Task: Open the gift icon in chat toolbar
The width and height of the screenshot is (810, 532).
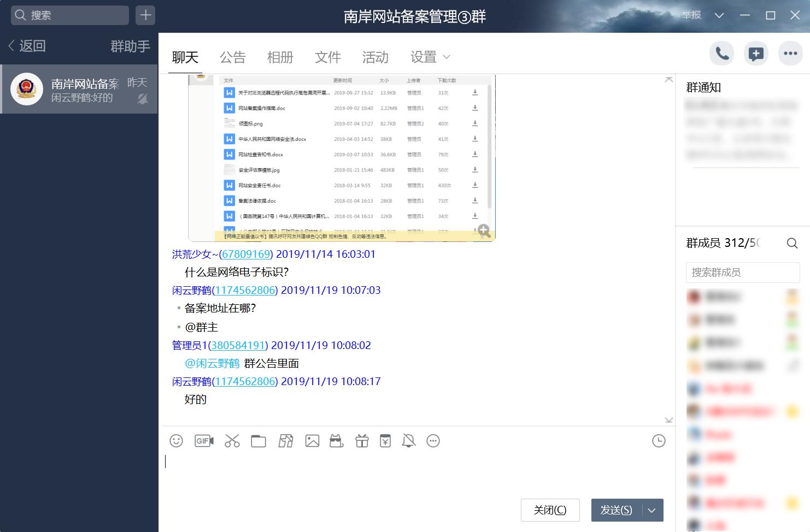Action: click(x=362, y=441)
